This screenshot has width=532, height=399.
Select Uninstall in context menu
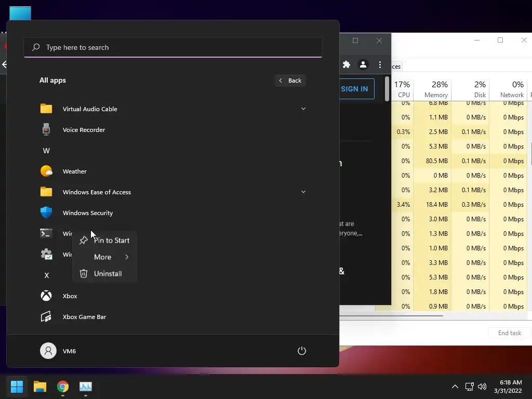tap(104, 273)
